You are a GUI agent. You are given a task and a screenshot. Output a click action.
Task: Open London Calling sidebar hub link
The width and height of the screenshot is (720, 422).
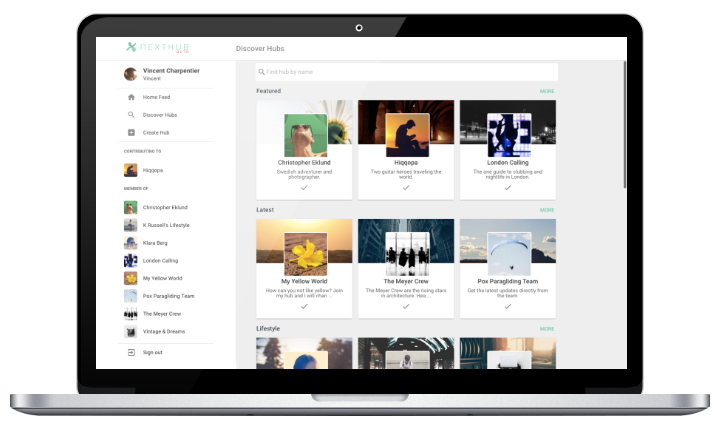pos(160,261)
